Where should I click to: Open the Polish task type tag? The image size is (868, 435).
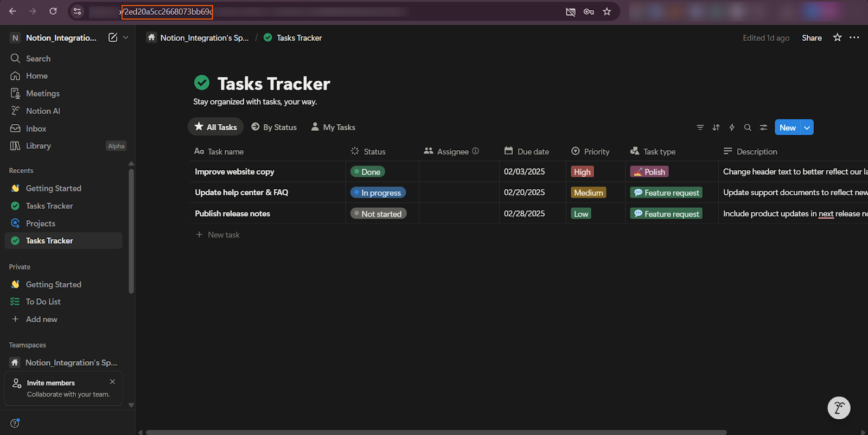[649, 172]
